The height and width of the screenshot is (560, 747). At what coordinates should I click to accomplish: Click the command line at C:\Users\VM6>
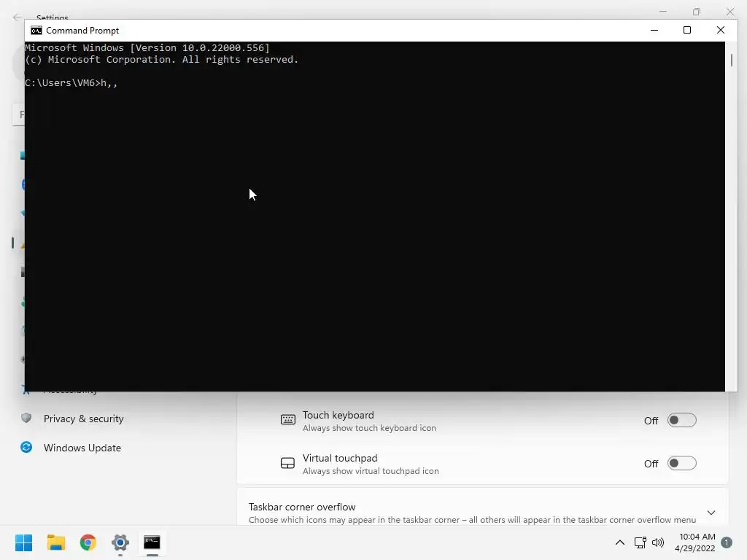71,83
